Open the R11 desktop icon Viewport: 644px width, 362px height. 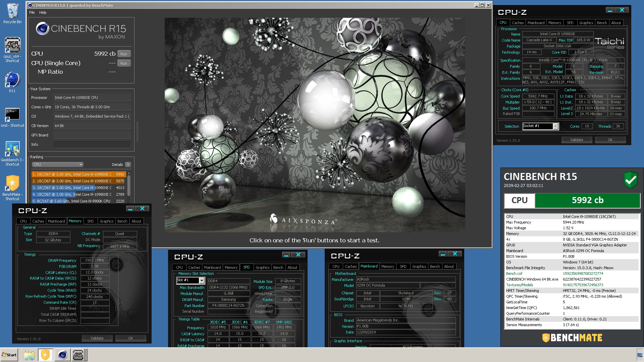(x=12, y=82)
